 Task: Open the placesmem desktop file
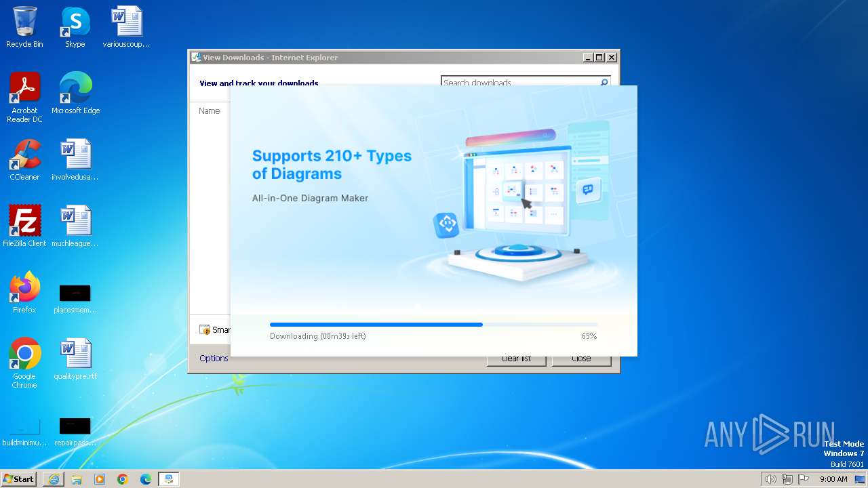coord(75,298)
